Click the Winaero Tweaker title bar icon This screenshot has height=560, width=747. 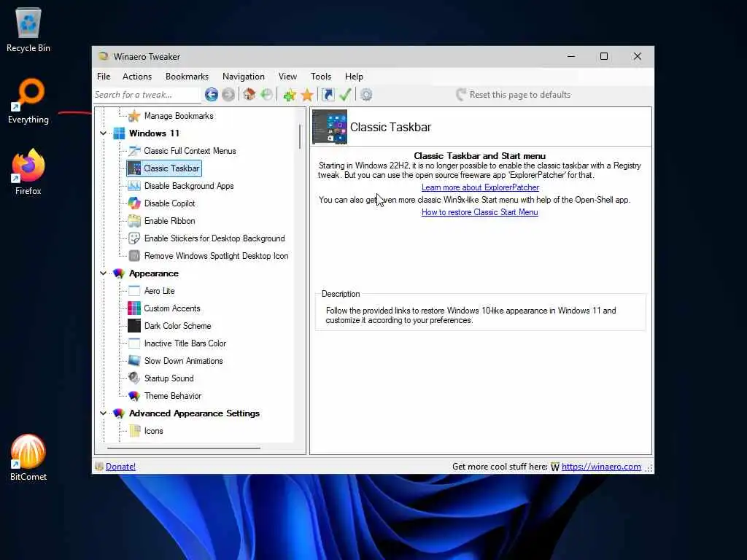(x=103, y=57)
